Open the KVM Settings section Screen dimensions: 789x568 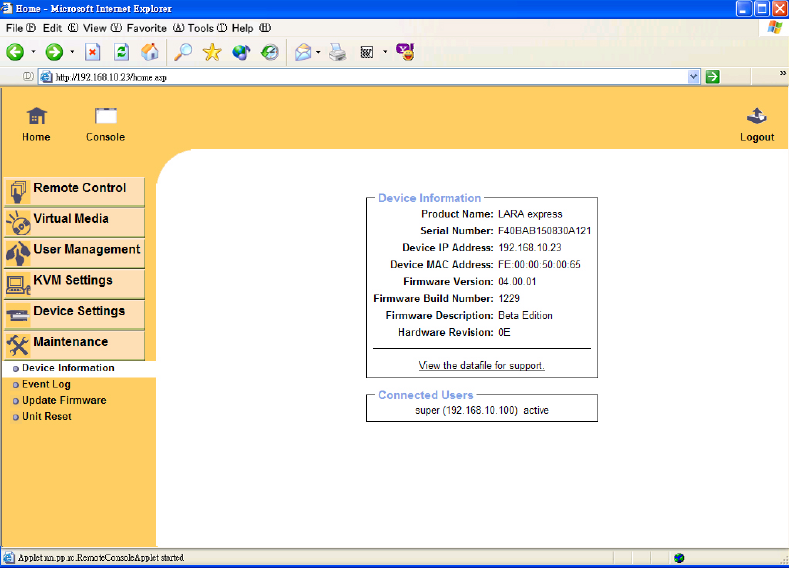point(74,284)
